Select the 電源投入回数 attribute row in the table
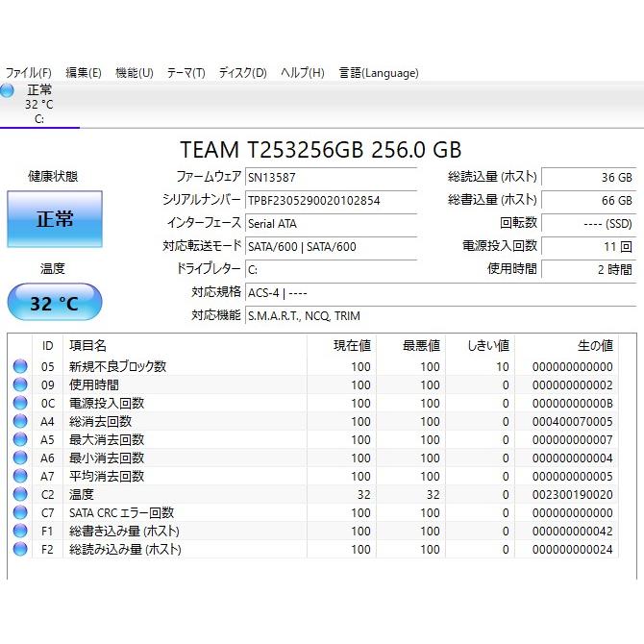 click(x=313, y=403)
